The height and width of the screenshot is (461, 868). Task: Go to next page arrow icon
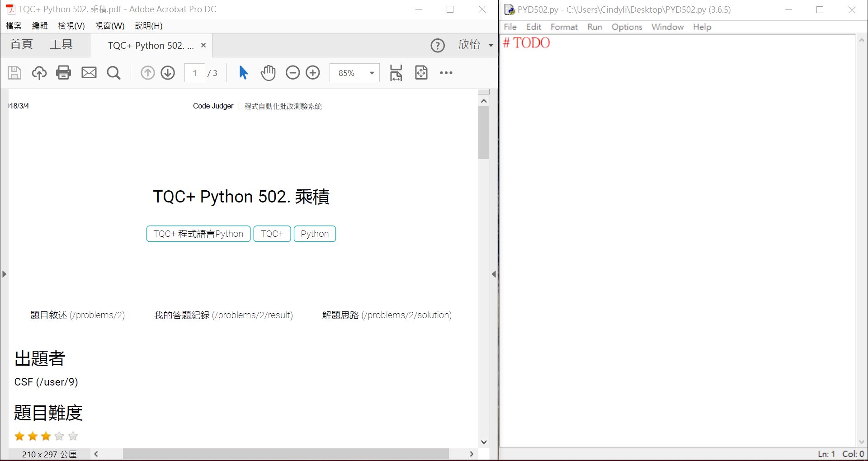168,73
